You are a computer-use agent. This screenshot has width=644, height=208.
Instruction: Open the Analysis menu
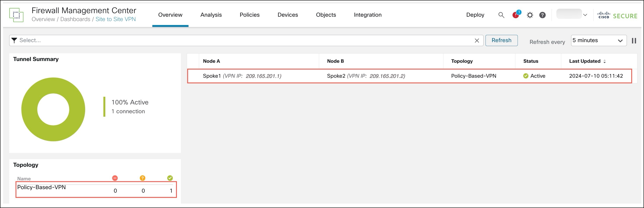(x=211, y=15)
